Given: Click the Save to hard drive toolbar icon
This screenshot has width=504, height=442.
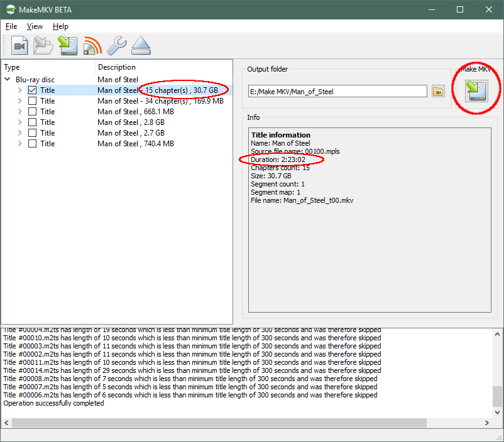Looking at the screenshot, I should [68, 46].
